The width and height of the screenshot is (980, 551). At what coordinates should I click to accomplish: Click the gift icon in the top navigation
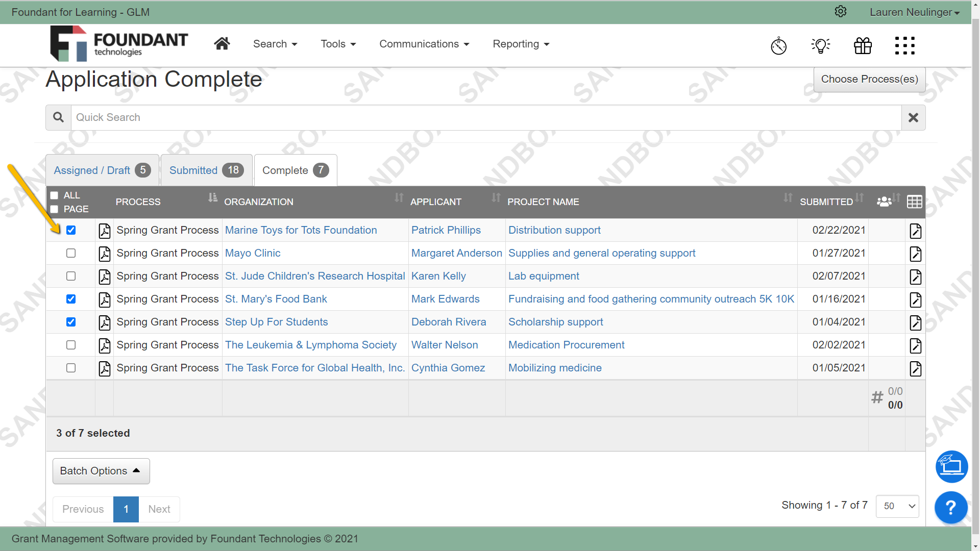863,45
